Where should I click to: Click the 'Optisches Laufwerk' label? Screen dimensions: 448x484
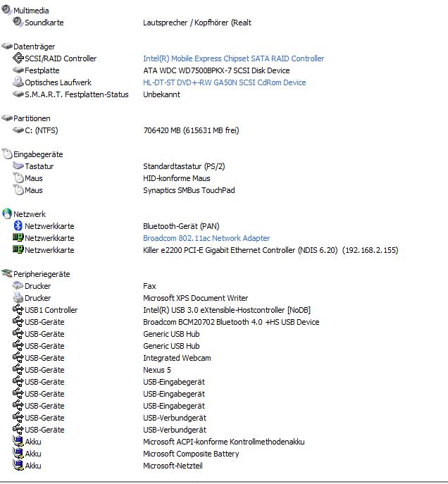pyautogui.click(x=58, y=82)
